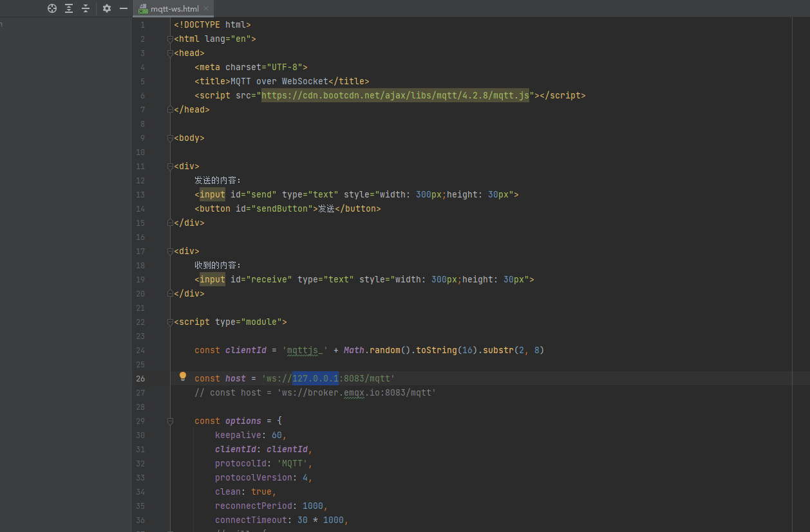Image resolution: width=810 pixels, height=532 pixels.
Task: Click the 'MQTT over WebSocket' title text
Action: coord(279,81)
